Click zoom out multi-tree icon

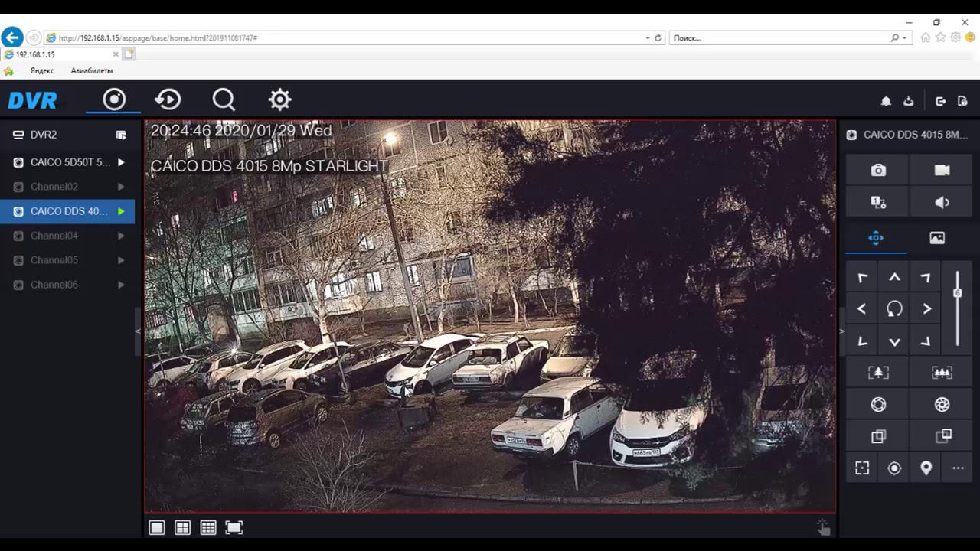click(x=942, y=373)
